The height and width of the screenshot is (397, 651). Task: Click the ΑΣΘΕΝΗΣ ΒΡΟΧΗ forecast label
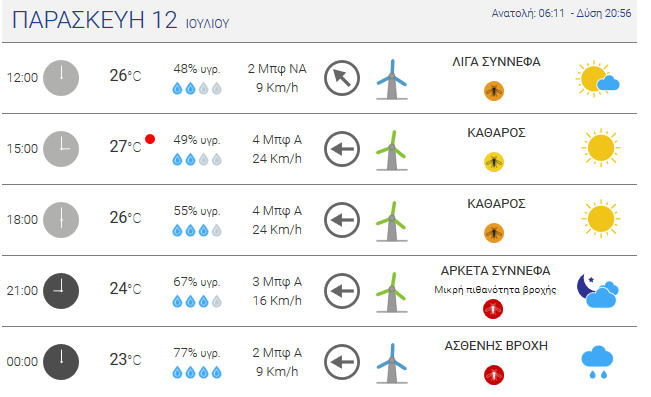[x=496, y=346]
